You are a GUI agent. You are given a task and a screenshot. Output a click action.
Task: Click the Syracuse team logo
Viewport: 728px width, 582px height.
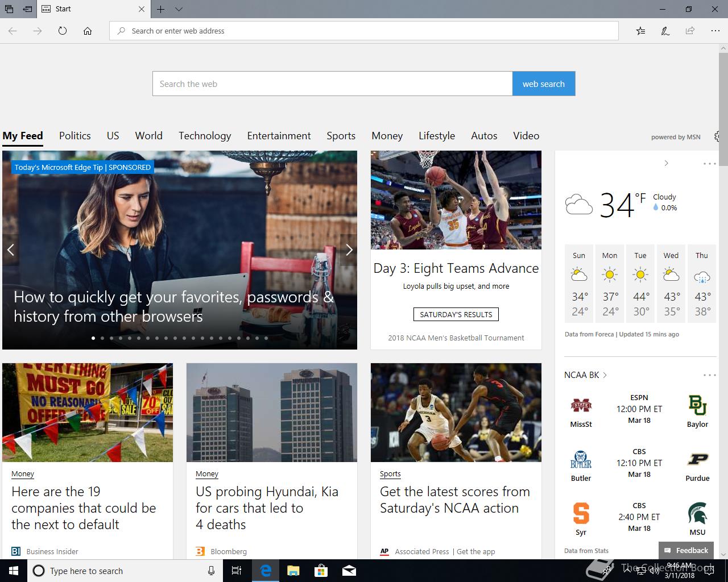click(581, 513)
